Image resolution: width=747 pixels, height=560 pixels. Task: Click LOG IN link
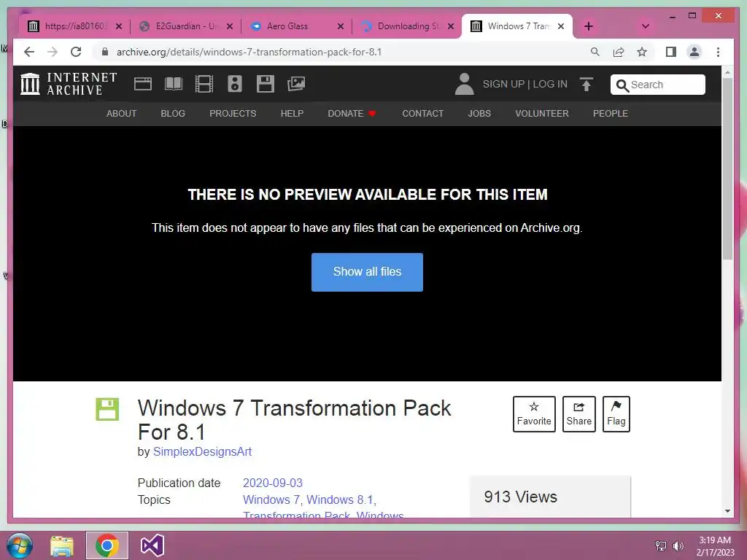pyautogui.click(x=550, y=84)
